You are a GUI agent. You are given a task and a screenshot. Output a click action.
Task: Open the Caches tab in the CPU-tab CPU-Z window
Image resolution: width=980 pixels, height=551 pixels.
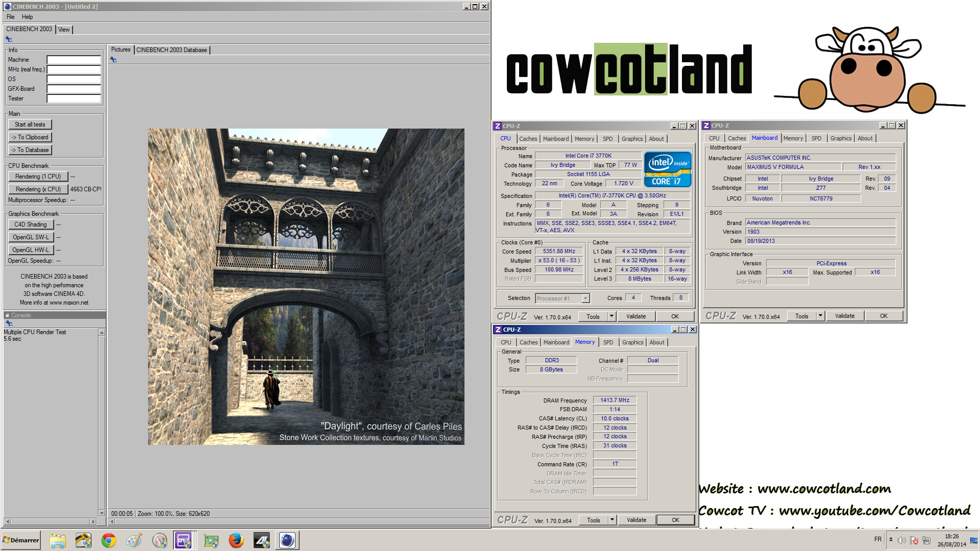pos(528,139)
